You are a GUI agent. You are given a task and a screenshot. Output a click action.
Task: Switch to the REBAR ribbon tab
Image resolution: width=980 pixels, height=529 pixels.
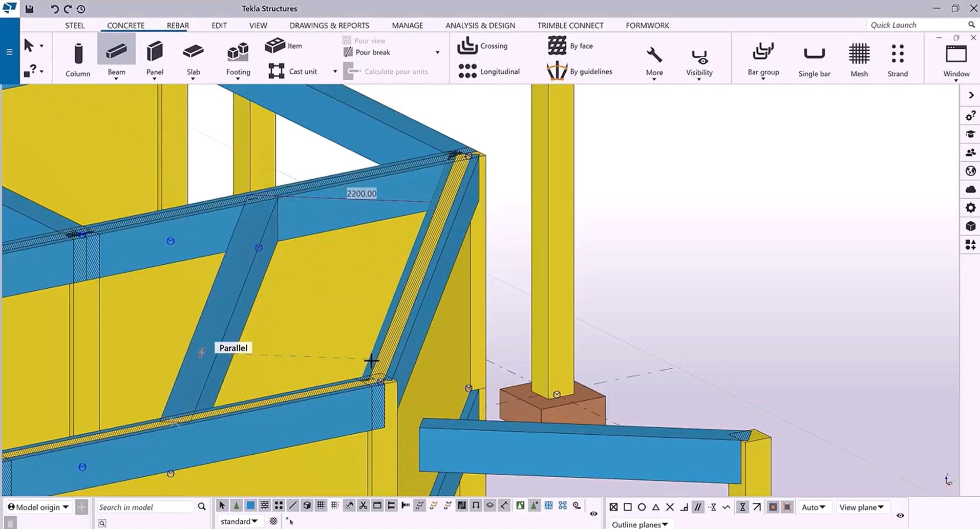(177, 25)
